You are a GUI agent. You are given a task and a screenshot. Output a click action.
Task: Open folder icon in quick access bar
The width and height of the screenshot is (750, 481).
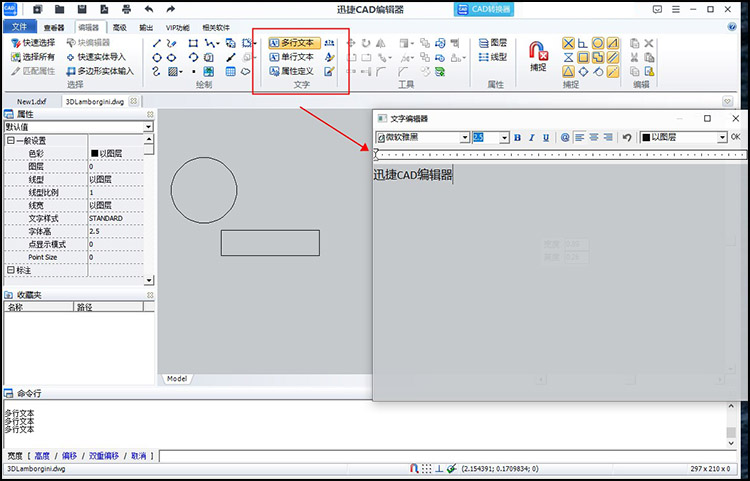pos(59,9)
